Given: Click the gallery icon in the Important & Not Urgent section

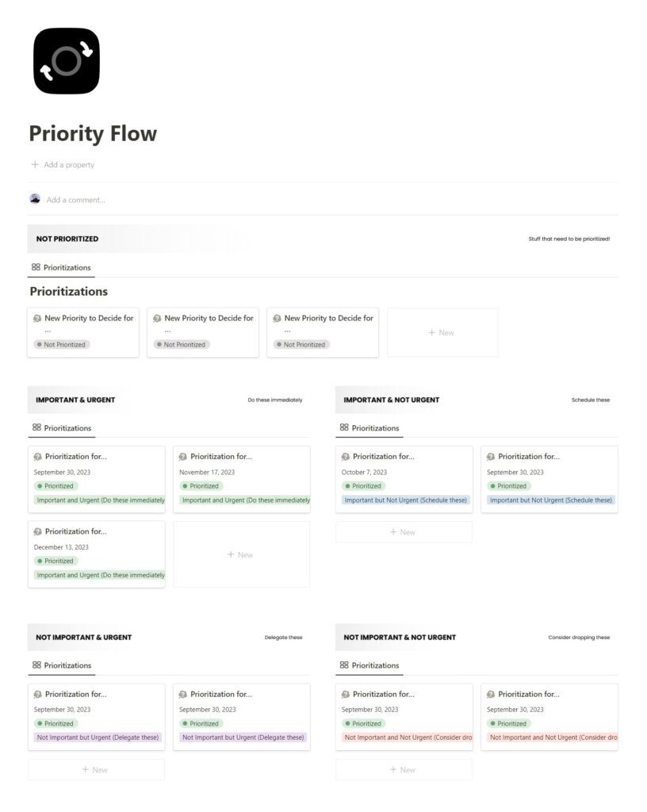Looking at the screenshot, I should point(343,427).
